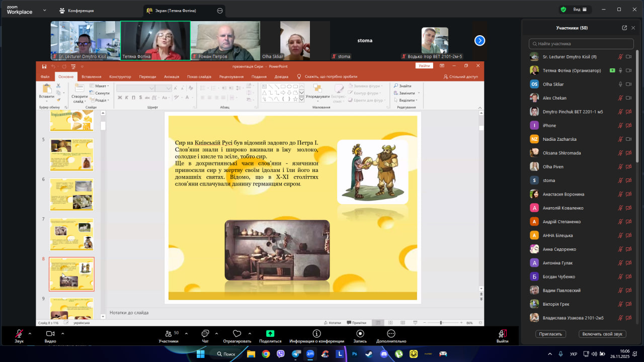This screenshot has width=644, height=362.
Task: Unmute microphone with the Звук button
Action: [19, 334]
